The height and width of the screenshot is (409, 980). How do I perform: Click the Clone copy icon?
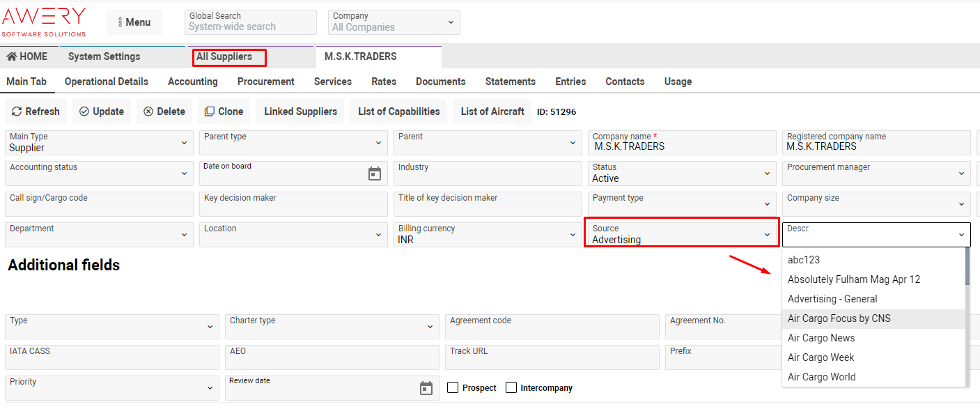coord(210,111)
